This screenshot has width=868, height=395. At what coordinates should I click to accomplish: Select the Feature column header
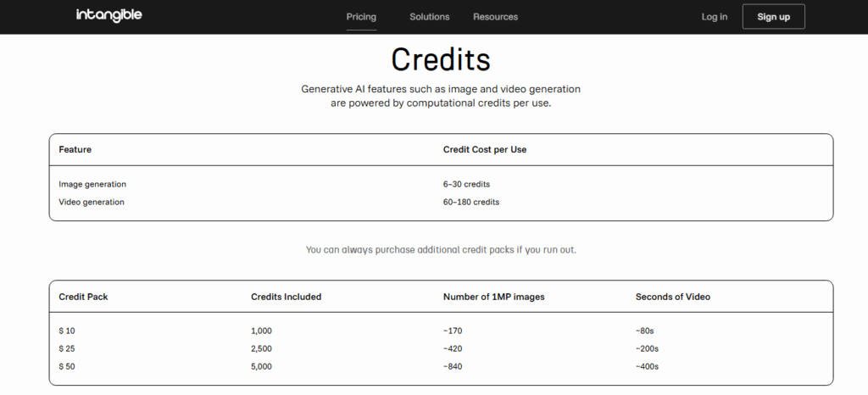click(75, 150)
